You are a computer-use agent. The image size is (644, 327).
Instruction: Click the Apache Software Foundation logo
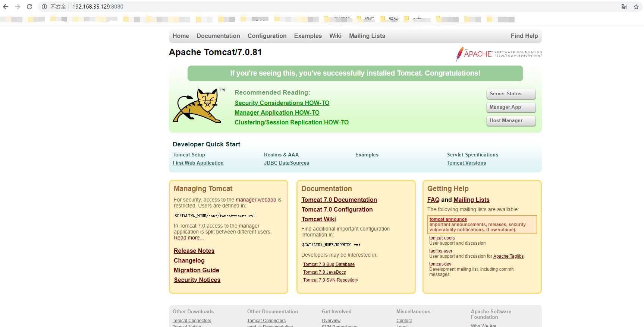(x=499, y=54)
